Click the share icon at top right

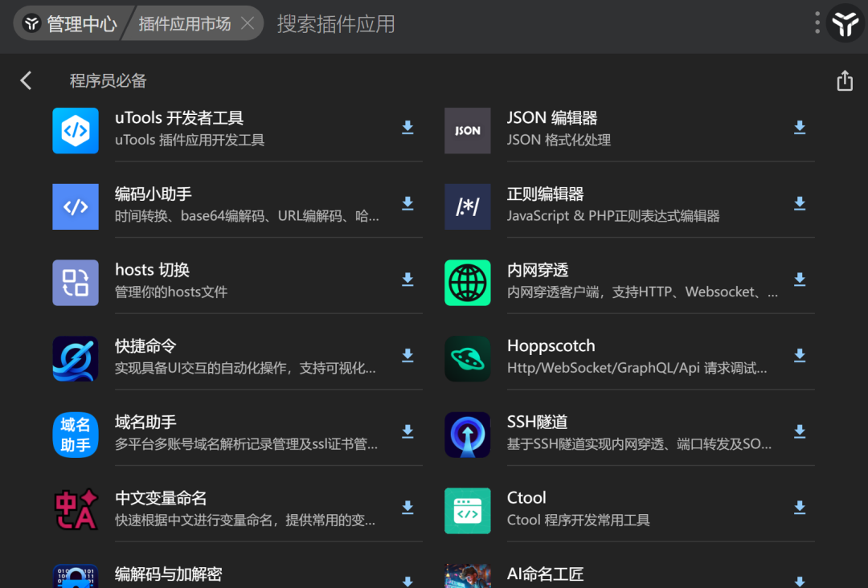(844, 81)
